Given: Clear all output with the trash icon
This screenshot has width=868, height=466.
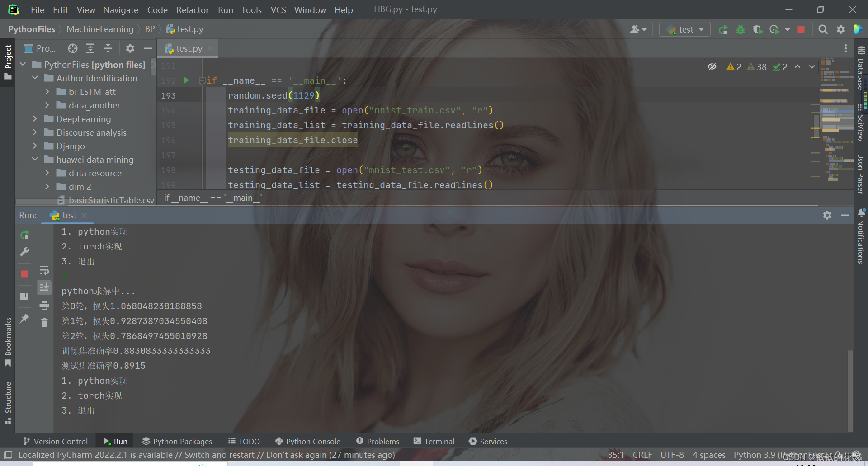Looking at the screenshot, I should pyautogui.click(x=44, y=322).
